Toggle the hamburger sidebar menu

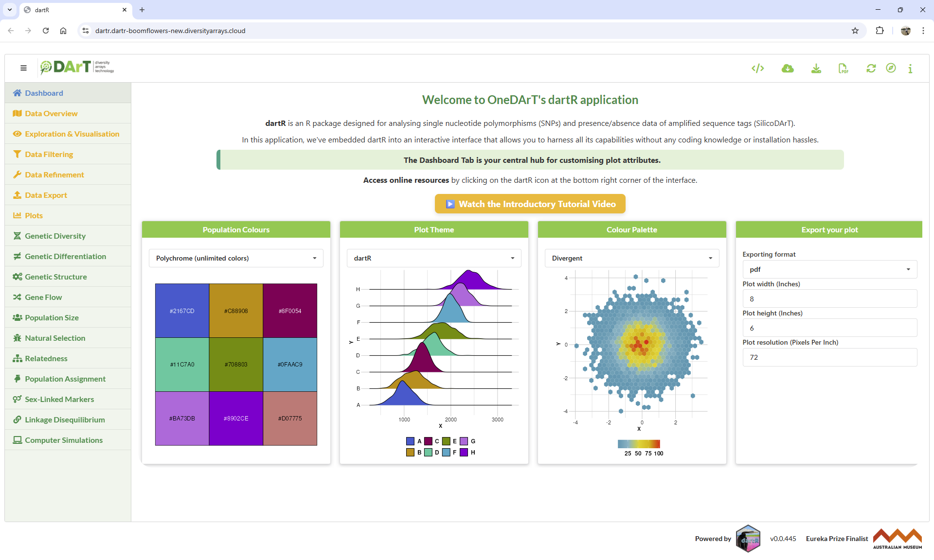coord(23,68)
